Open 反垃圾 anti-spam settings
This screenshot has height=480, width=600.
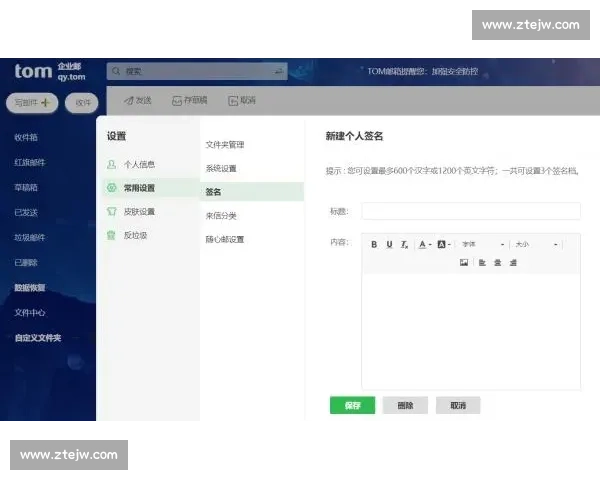[x=135, y=235]
